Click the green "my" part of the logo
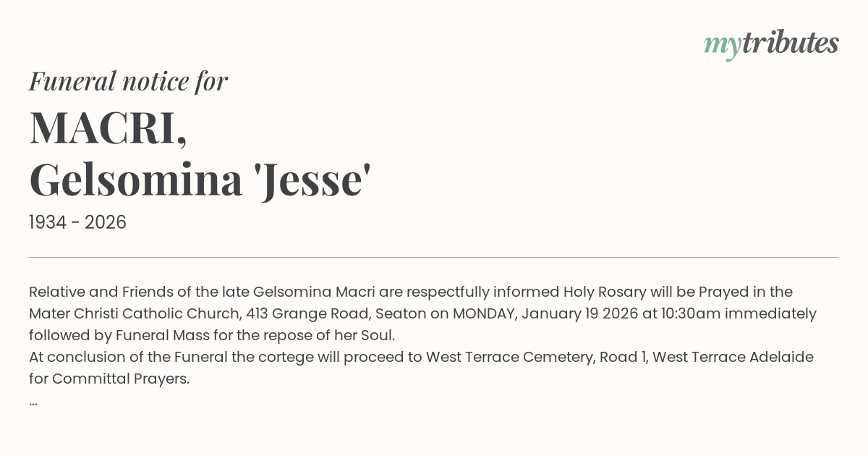 [x=722, y=46]
